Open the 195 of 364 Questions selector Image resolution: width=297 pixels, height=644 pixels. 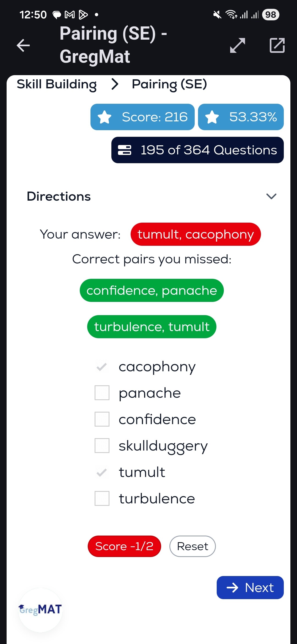[x=197, y=150]
